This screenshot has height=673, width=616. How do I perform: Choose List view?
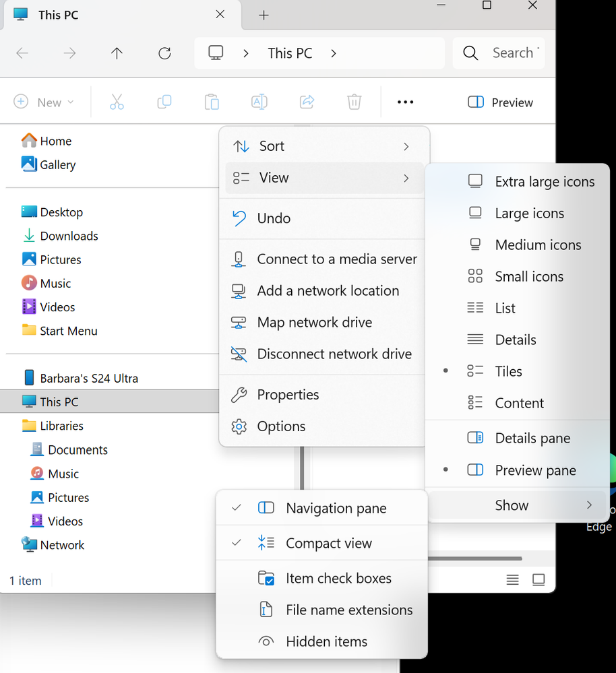[518, 308]
